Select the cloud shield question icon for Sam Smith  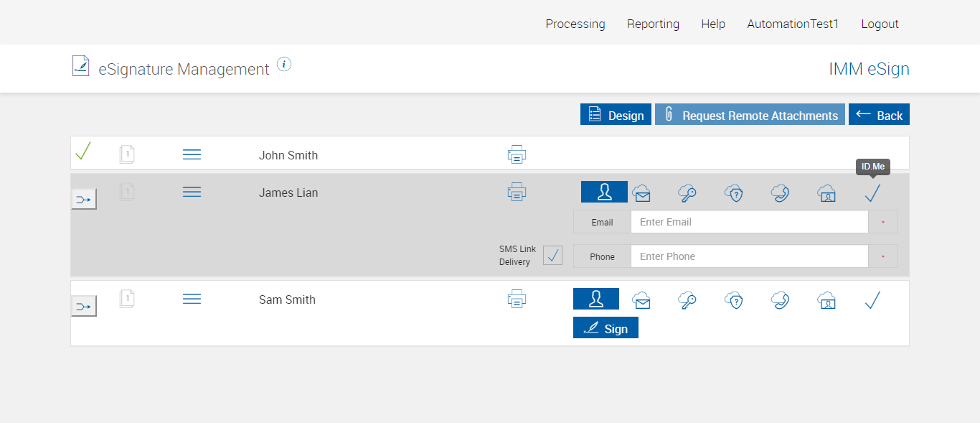[733, 300]
